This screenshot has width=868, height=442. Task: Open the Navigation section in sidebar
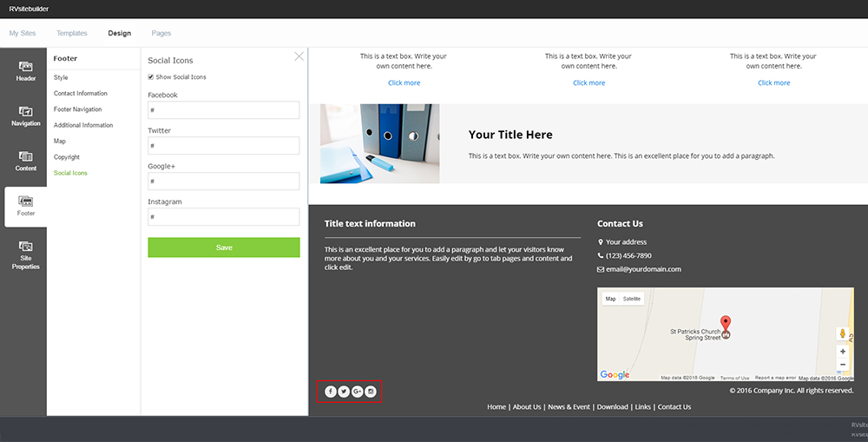pos(25,115)
